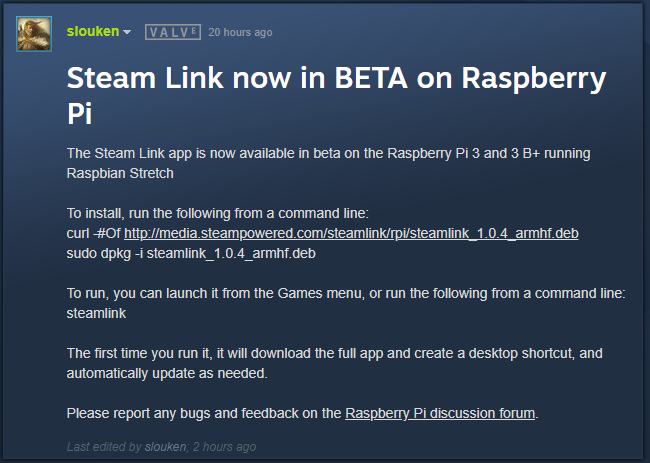The height and width of the screenshot is (463, 650).
Task: Click 'To run, you can launch it' line
Action: point(346,293)
